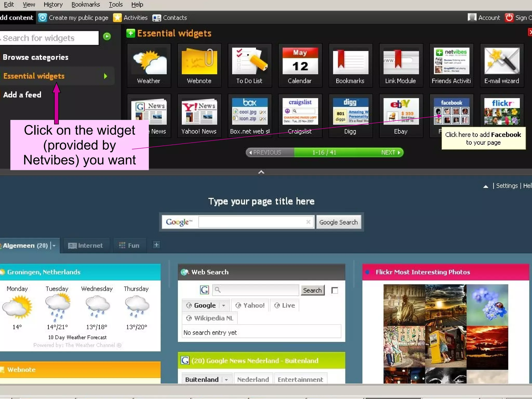This screenshot has width=532, height=399.
Task: Open Browse categories
Action: tap(36, 57)
